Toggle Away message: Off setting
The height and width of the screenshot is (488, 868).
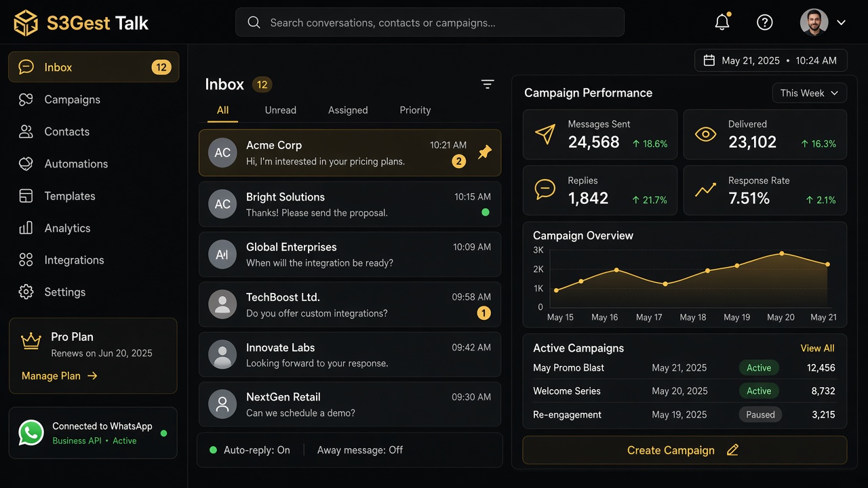[x=360, y=450]
